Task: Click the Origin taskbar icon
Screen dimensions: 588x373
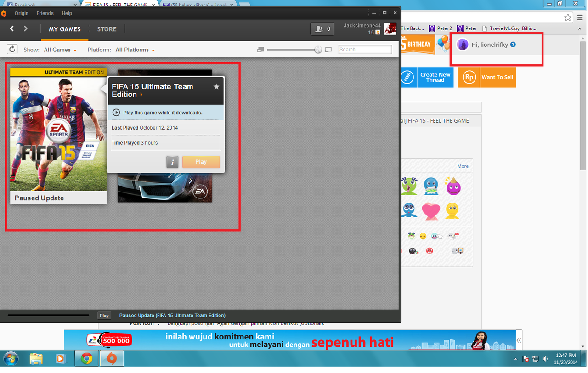Action: click(112, 358)
